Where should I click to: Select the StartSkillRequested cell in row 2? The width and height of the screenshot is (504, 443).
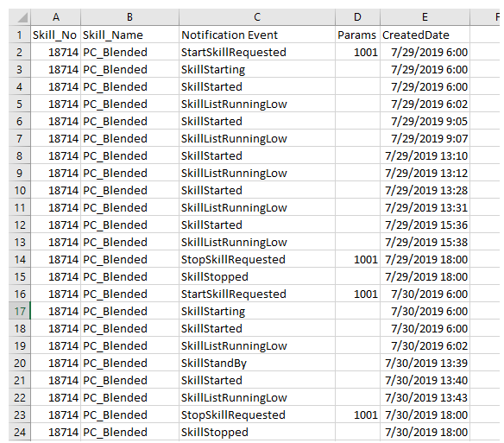click(257, 52)
